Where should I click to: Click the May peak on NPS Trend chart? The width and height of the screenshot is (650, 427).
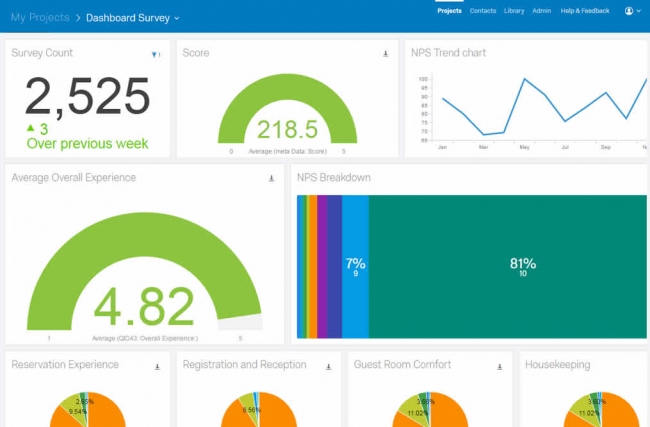524,79
